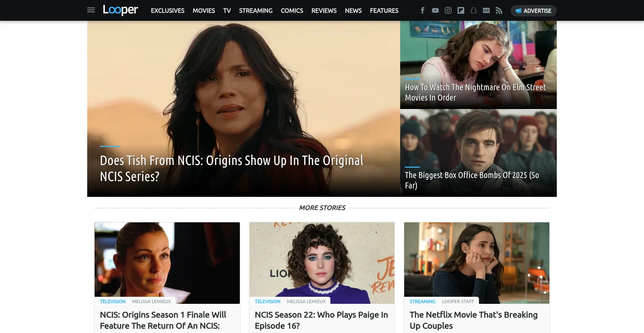This screenshot has height=333, width=644.
Task: Open the Google News icon
Action: point(486,11)
